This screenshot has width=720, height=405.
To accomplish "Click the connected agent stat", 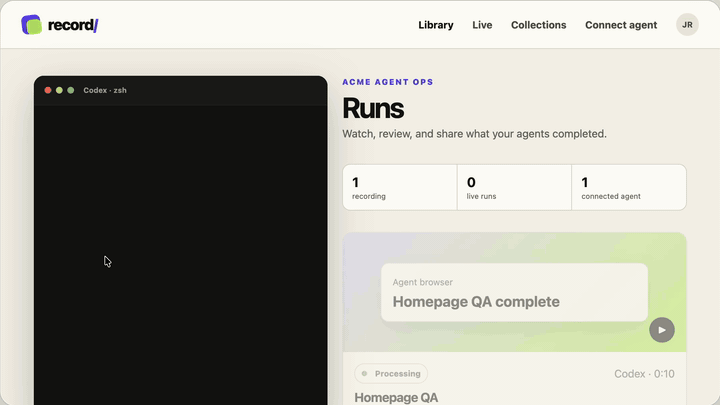I will 629,187.
